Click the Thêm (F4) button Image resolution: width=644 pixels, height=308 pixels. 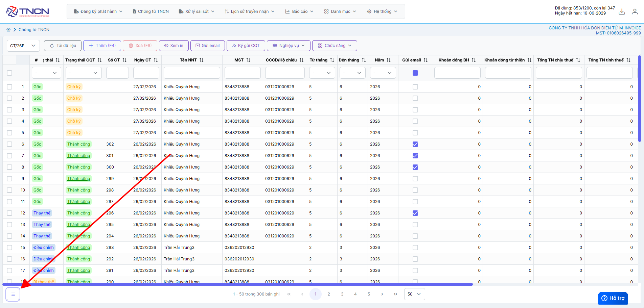point(102,46)
